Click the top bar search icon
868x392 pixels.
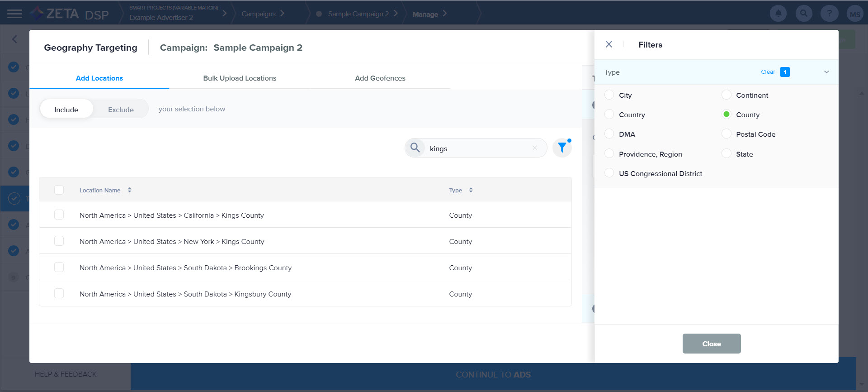(804, 14)
